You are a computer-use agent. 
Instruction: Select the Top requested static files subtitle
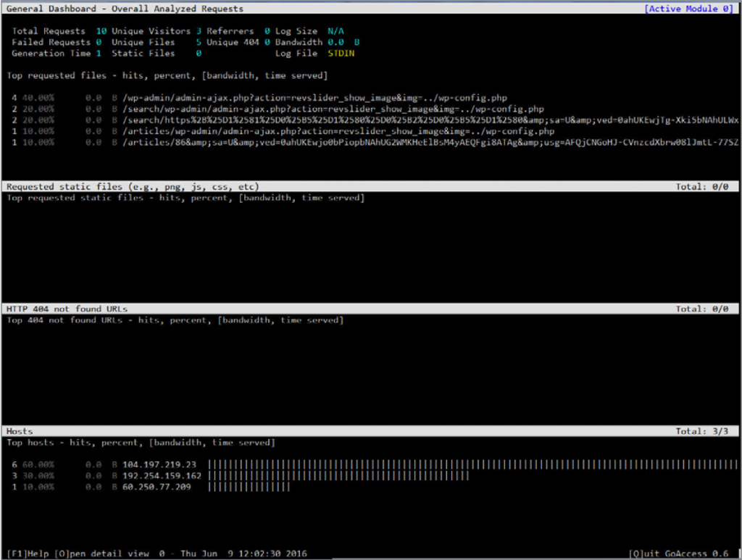(x=185, y=198)
